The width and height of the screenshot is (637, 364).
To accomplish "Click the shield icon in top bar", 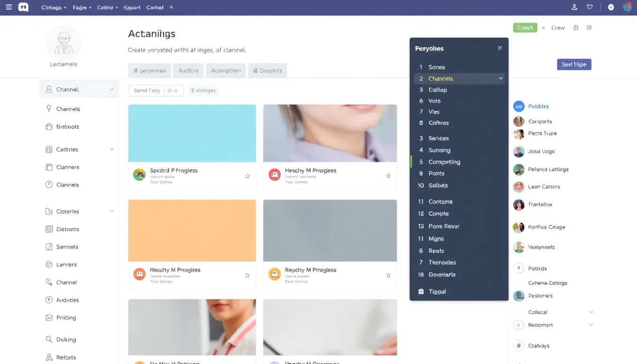I will (590, 7).
